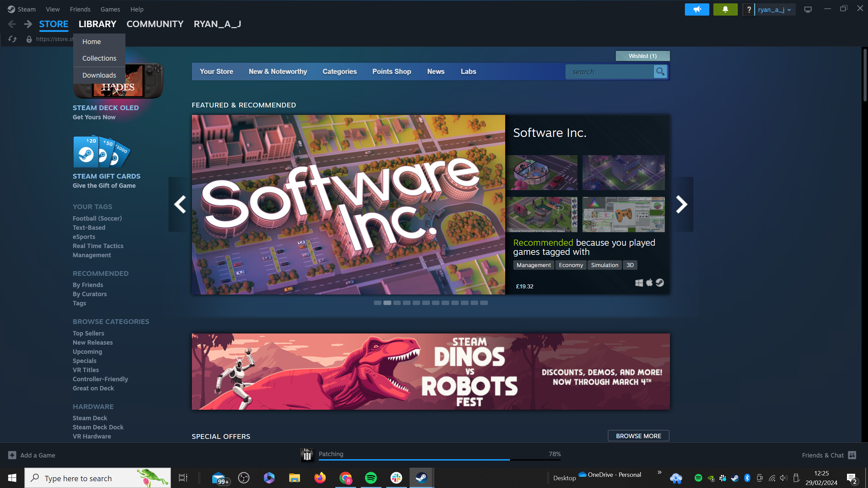Open the Top Sellers link

pos(88,333)
